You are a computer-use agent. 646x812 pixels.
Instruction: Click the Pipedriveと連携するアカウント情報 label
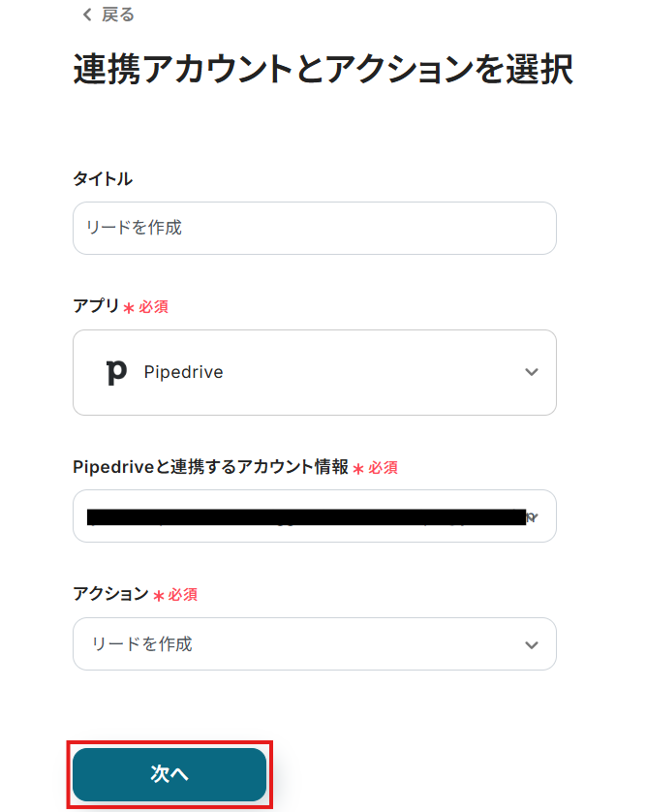(x=210, y=466)
